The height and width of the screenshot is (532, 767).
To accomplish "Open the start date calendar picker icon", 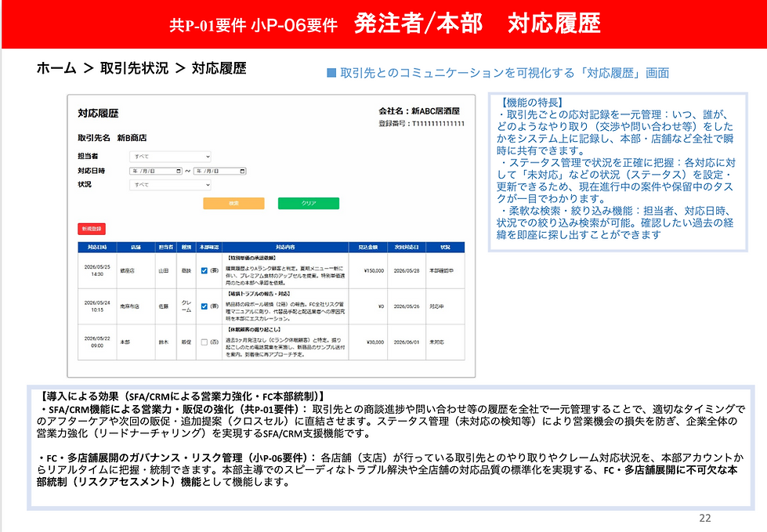I will pos(179,171).
